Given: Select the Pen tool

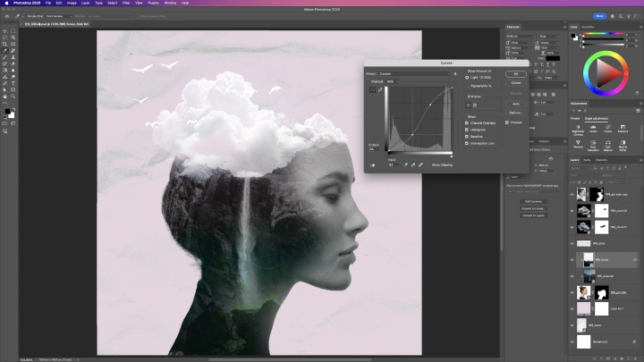Looking at the screenshot, I should [x=5, y=83].
